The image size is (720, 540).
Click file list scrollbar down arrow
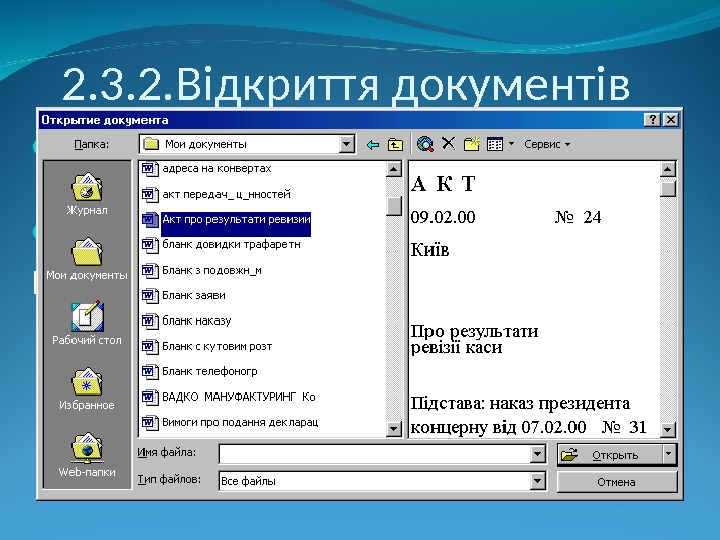[x=394, y=429]
